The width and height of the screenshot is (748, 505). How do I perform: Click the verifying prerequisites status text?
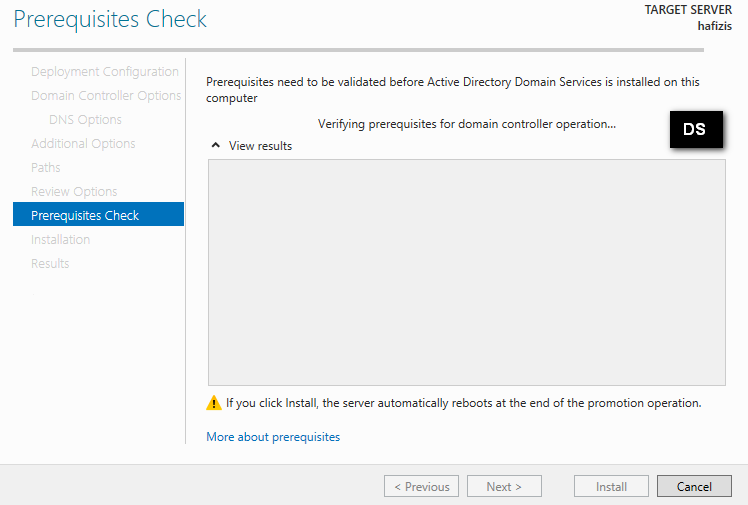point(466,124)
